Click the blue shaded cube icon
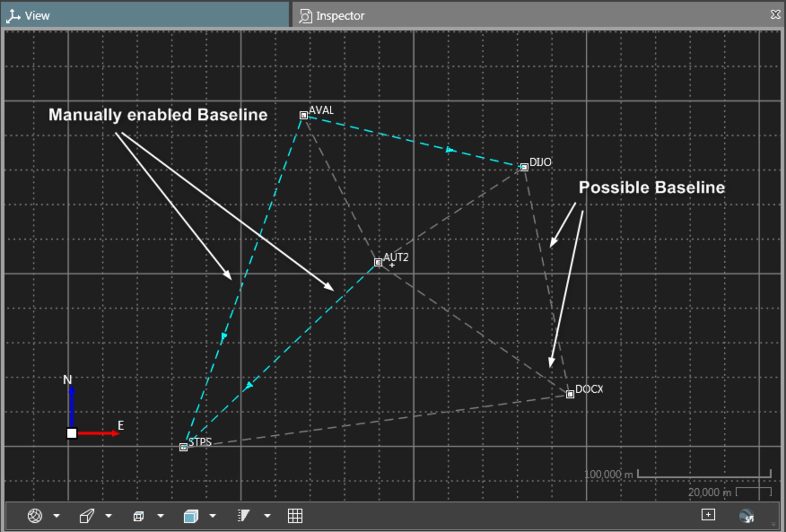The height and width of the screenshot is (532, 786). coord(191,516)
